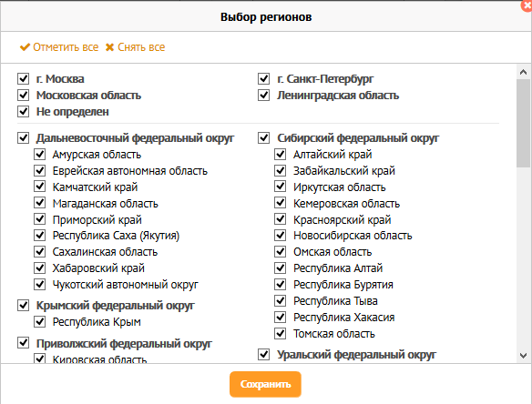Toggle Дальневосточный федеральный округ group checkbox

(23, 138)
